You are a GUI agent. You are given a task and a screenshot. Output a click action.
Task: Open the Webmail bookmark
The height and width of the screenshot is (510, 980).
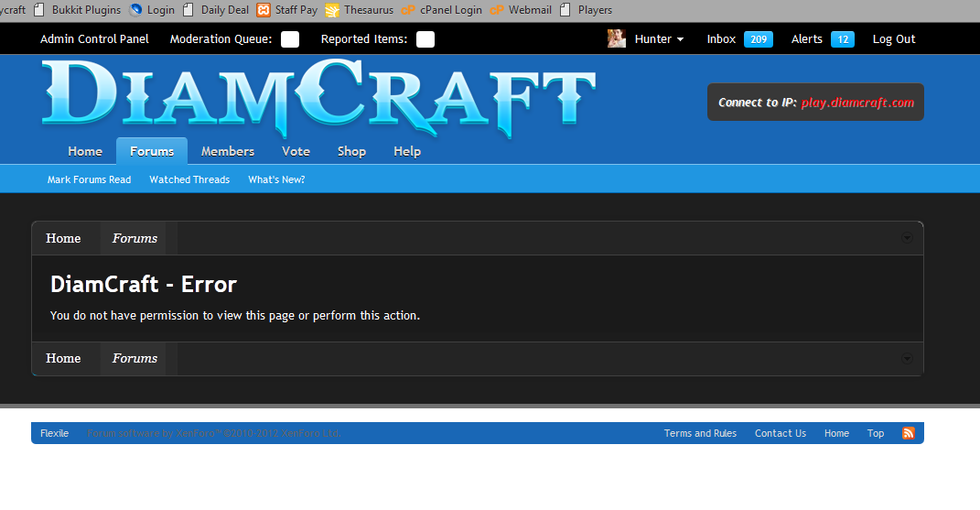tap(530, 10)
